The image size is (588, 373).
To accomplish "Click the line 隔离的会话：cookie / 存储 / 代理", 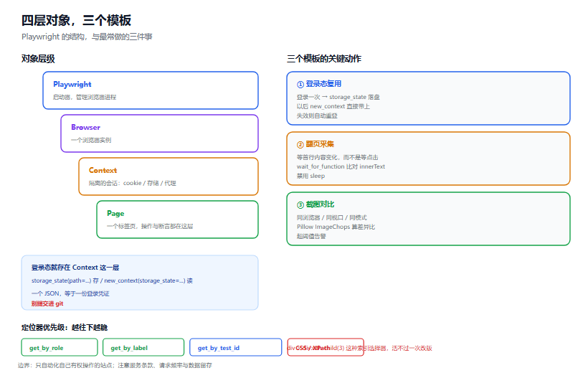I will (133, 183).
